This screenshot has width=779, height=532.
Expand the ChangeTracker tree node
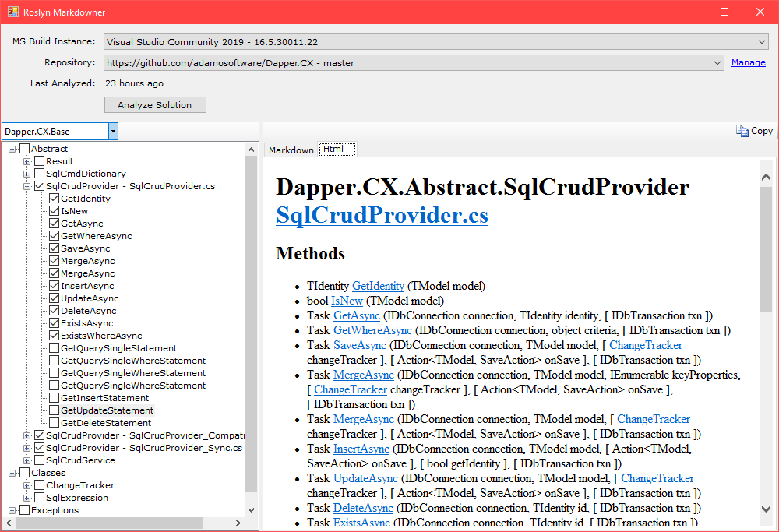(27, 485)
